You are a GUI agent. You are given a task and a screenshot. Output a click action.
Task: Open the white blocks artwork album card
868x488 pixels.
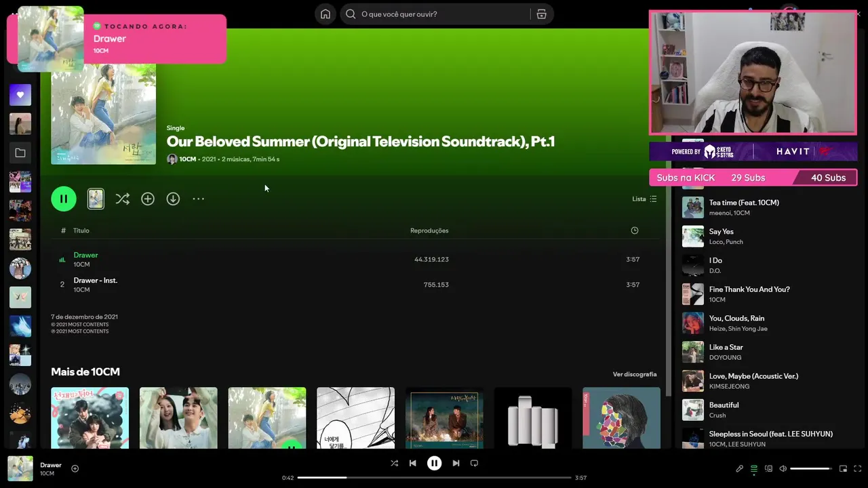coord(533,418)
